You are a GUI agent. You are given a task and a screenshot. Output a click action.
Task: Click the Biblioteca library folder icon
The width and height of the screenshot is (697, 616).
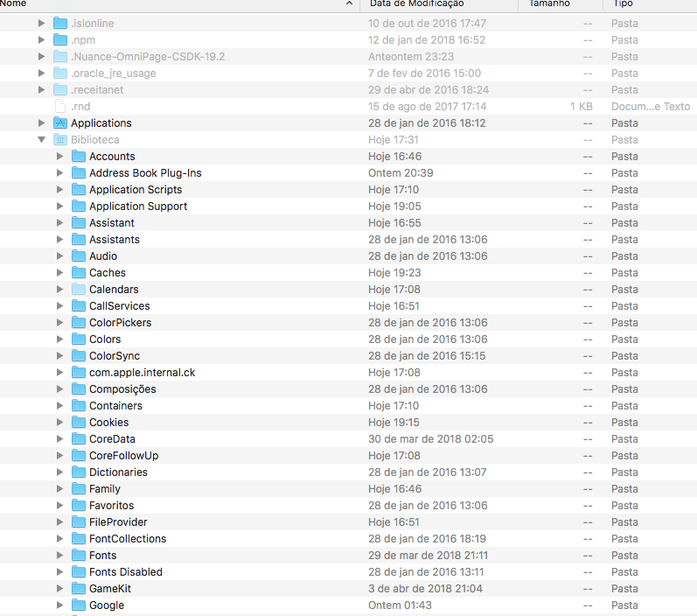coord(60,139)
